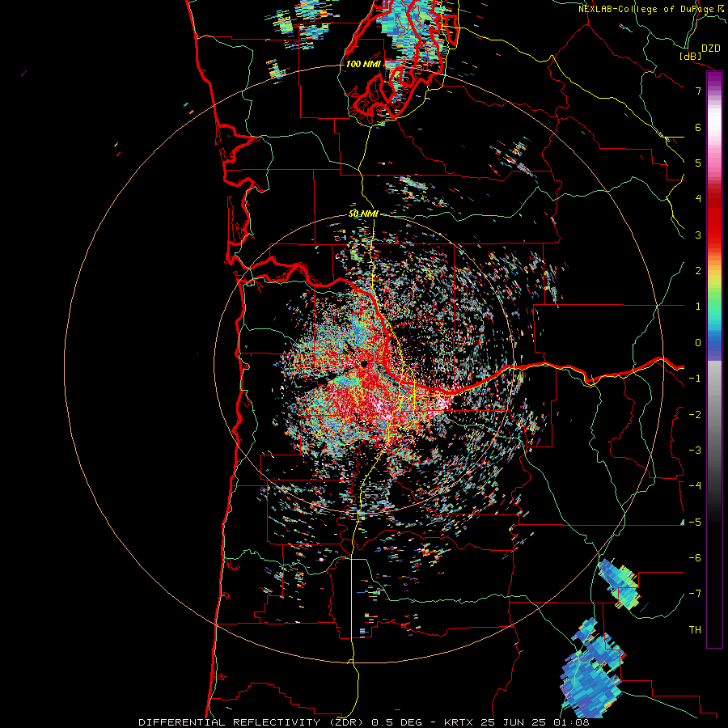Select the 7 dB scale tick label
Screen dimensions: 728x728
click(x=698, y=91)
